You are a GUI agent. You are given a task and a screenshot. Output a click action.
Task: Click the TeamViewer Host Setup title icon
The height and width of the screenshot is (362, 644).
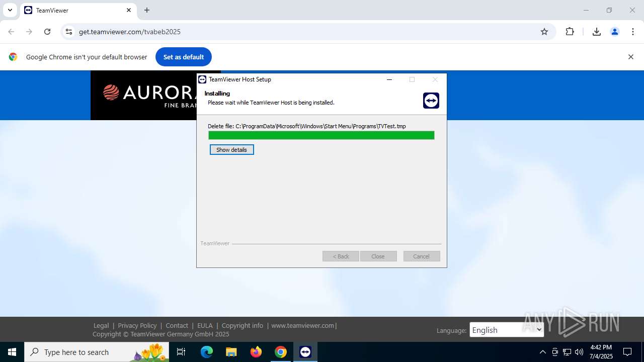tap(202, 79)
